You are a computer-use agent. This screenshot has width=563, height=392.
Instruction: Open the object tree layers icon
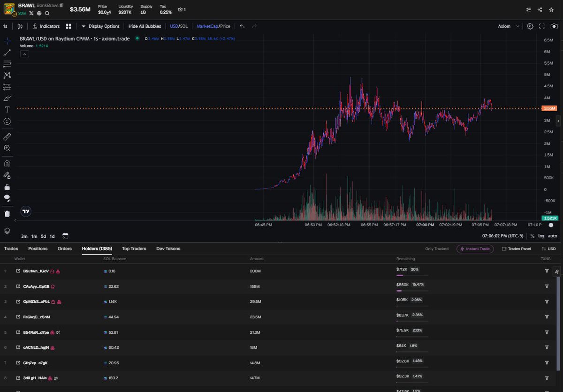tap(7, 231)
